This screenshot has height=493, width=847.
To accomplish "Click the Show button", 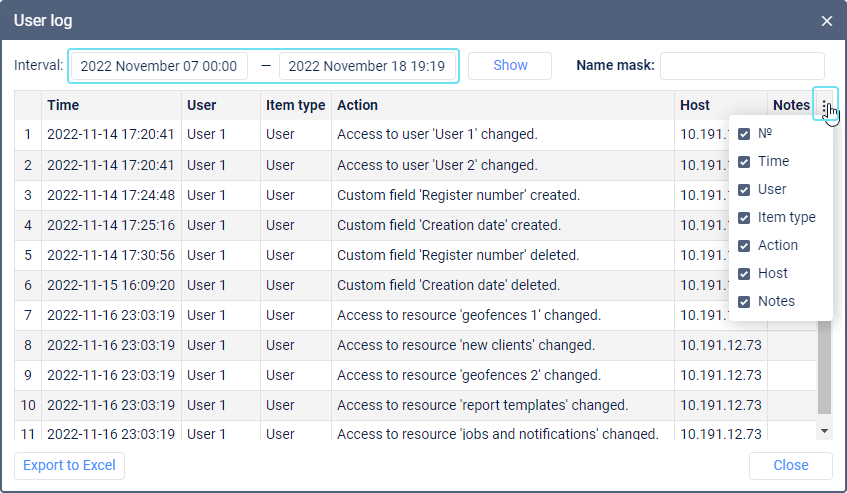I will [x=510, y=66].
